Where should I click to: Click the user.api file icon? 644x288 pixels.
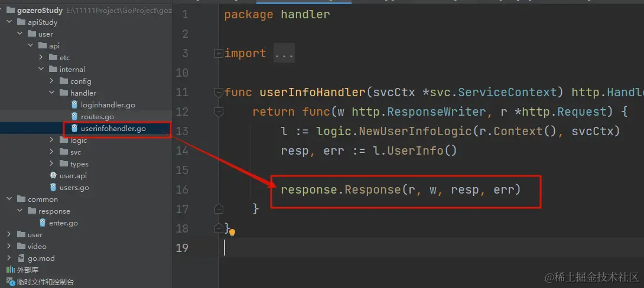[53, 176]
